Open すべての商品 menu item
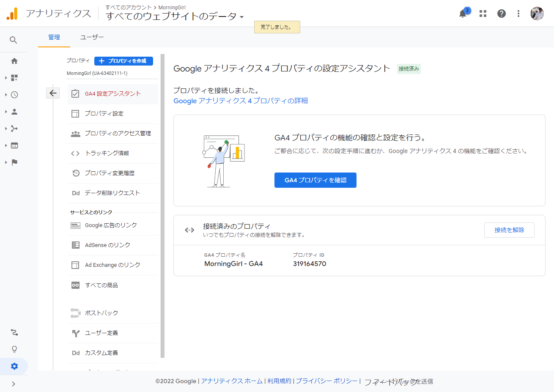Screen dimensions: 554x392 112,285
